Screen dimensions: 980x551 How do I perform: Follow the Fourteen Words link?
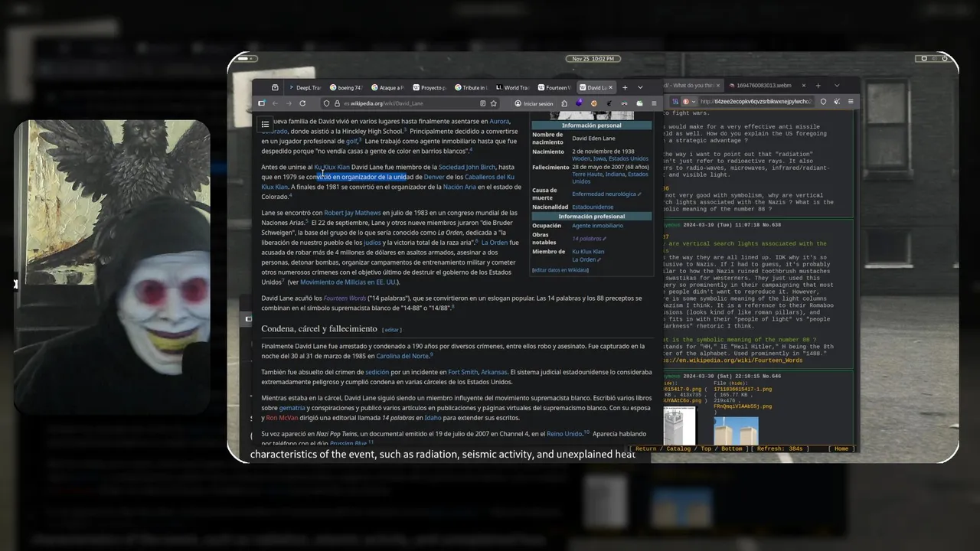point(345,298)
